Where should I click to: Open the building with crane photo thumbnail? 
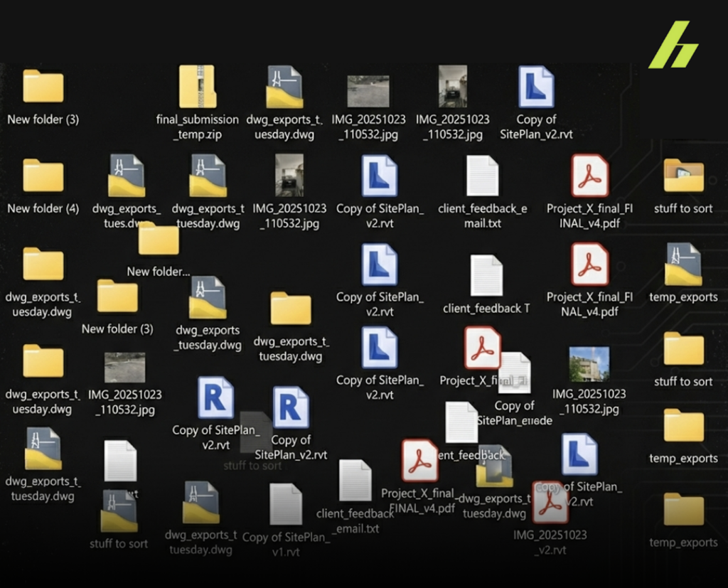pos(589,365)
